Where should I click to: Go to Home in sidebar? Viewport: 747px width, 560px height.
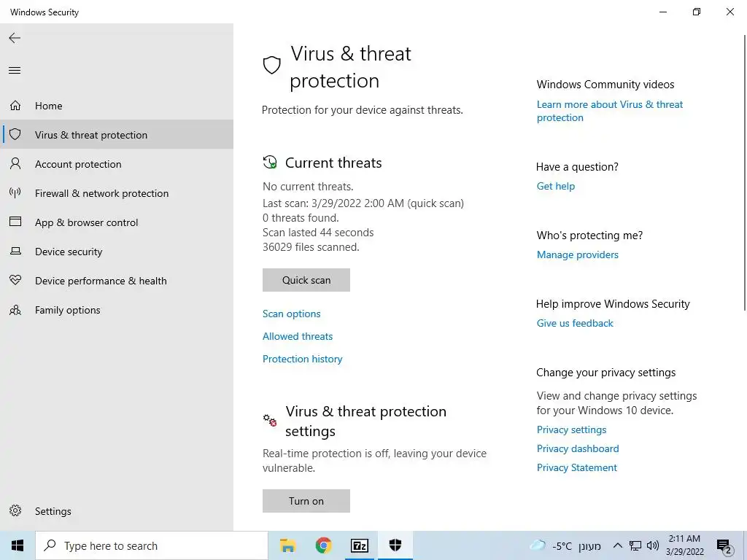[117, 105]
